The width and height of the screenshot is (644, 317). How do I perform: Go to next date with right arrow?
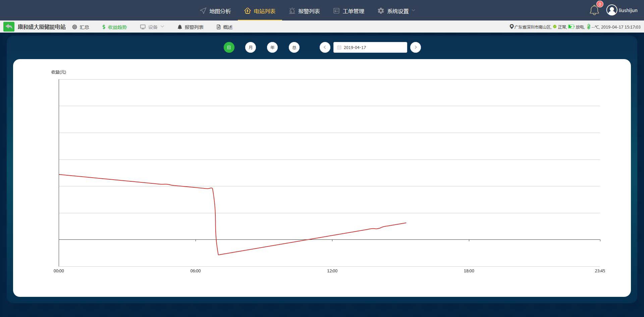pyautogui.click(x=416, y=47)
